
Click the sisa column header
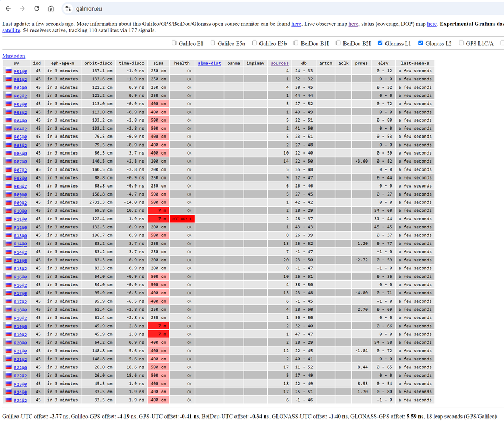[158, 63]
